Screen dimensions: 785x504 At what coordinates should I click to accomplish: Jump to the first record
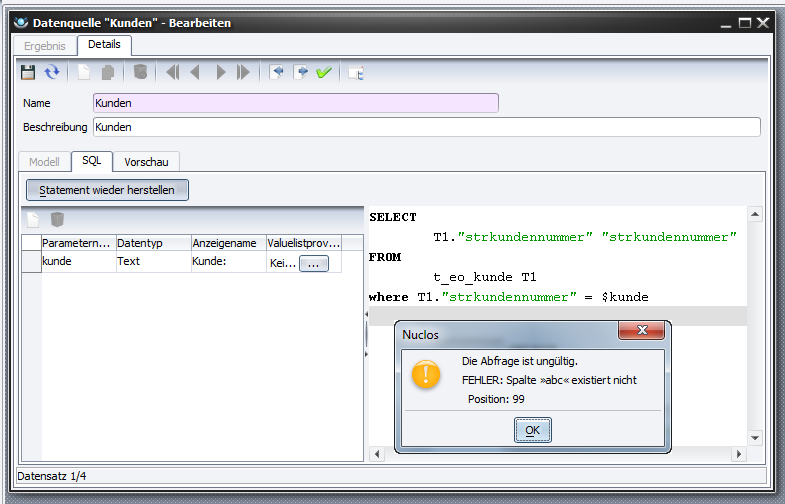pyautogui.click(x=173, y=73)
